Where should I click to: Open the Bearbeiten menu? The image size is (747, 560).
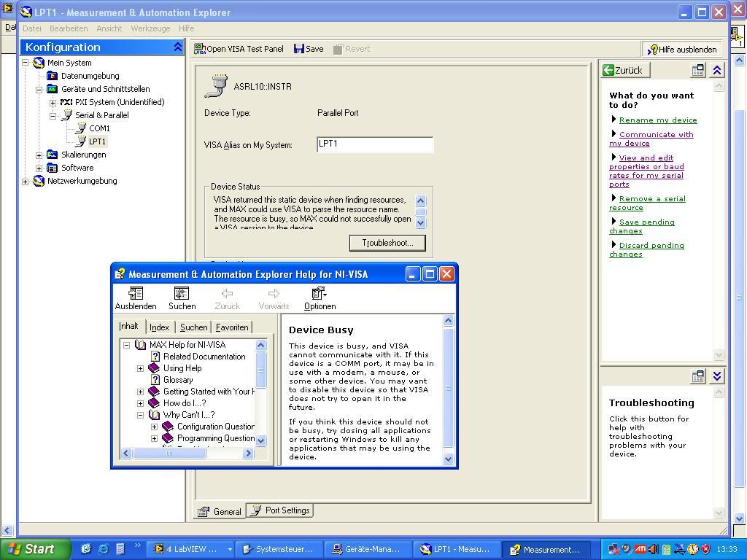(x=69, y=28)
